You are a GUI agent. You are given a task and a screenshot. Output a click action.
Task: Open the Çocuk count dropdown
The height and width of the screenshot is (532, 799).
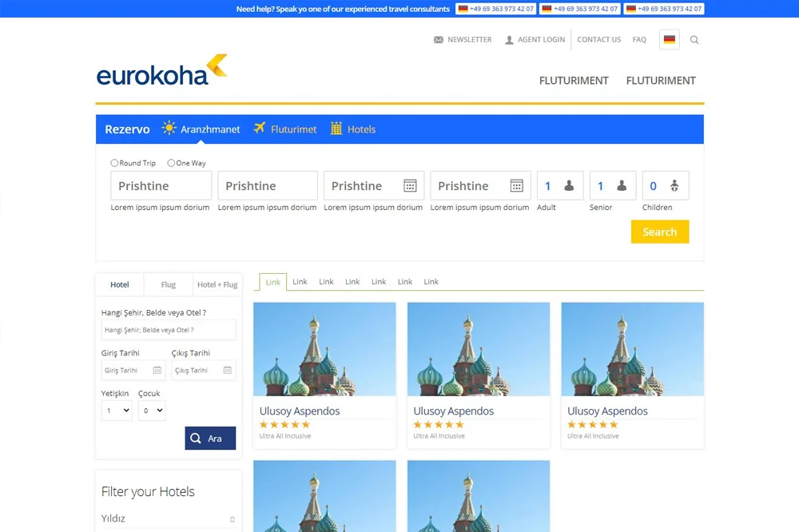(x=152, y=411)
